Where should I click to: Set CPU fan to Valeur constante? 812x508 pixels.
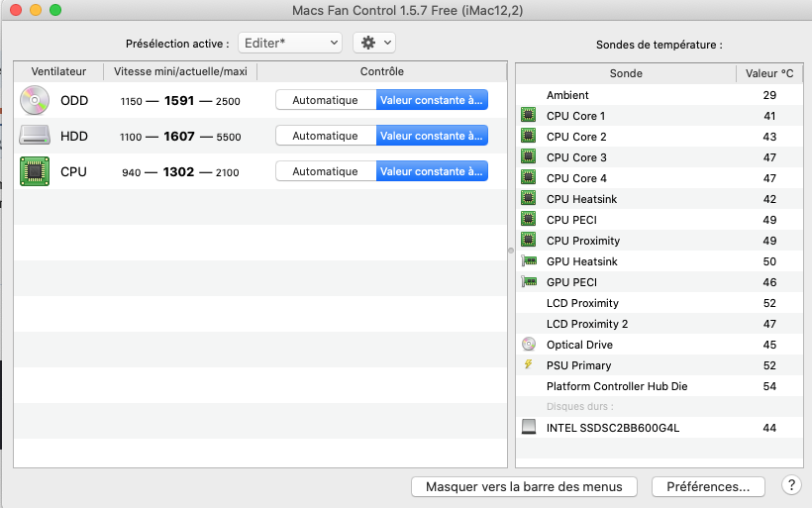pyautogui.click(x=432, y=171)
